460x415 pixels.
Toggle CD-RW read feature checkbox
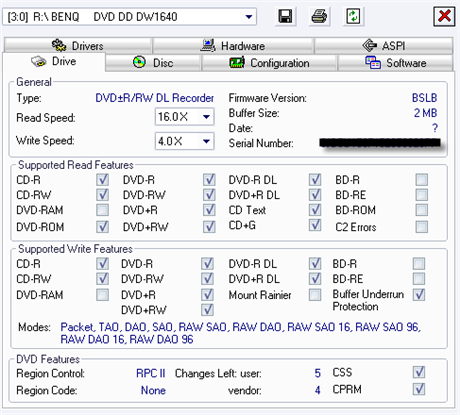coord(102,195)
